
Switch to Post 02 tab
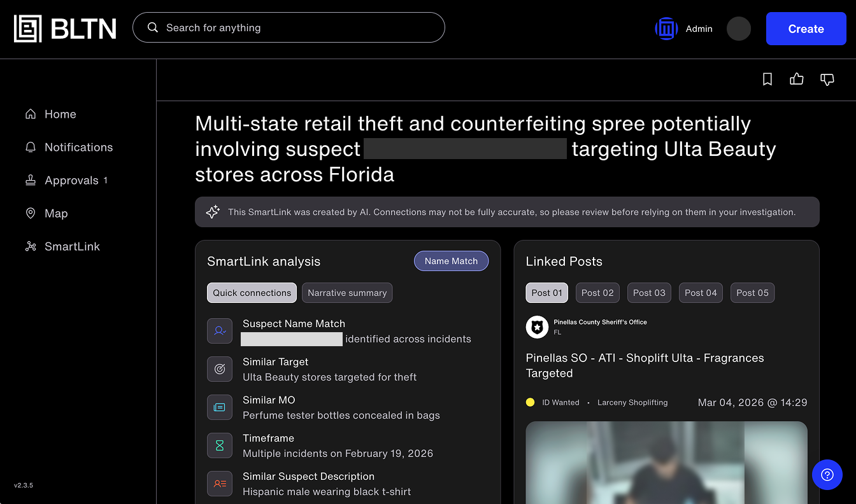(x=598, y=293)
